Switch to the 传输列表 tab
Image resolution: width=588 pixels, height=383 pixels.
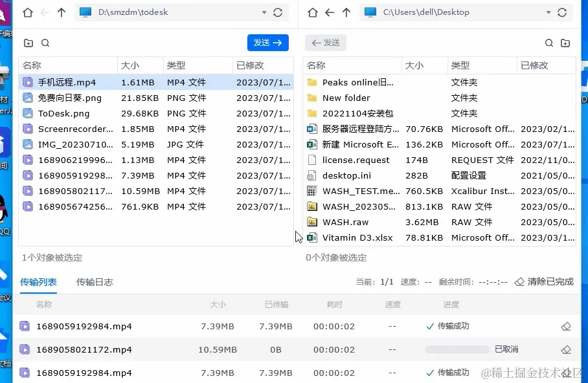tap(38, 282)
